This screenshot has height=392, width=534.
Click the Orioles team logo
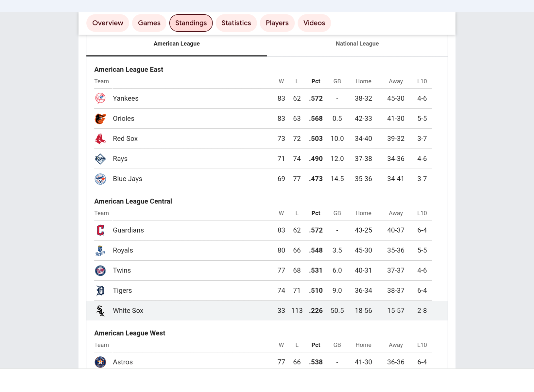coord(100,119)
